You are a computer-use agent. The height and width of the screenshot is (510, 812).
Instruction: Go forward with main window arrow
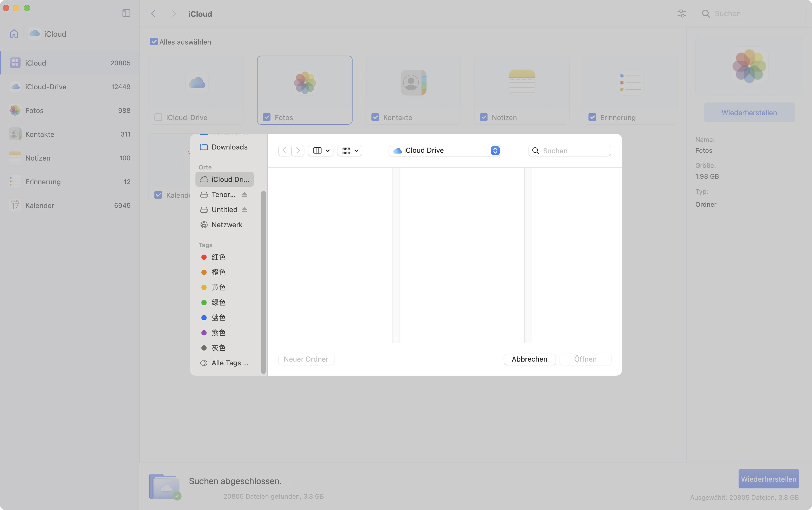[x=174, y=13]
